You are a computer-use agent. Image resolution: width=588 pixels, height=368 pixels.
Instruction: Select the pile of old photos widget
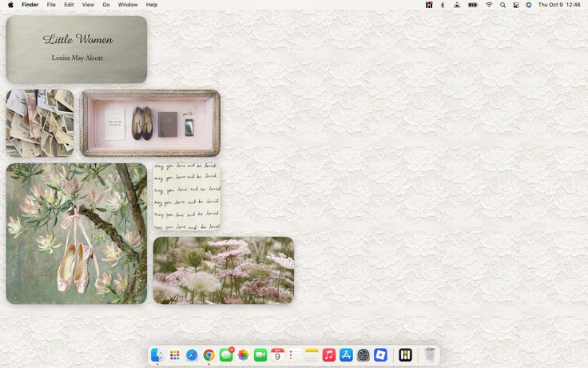pos(40,122)
